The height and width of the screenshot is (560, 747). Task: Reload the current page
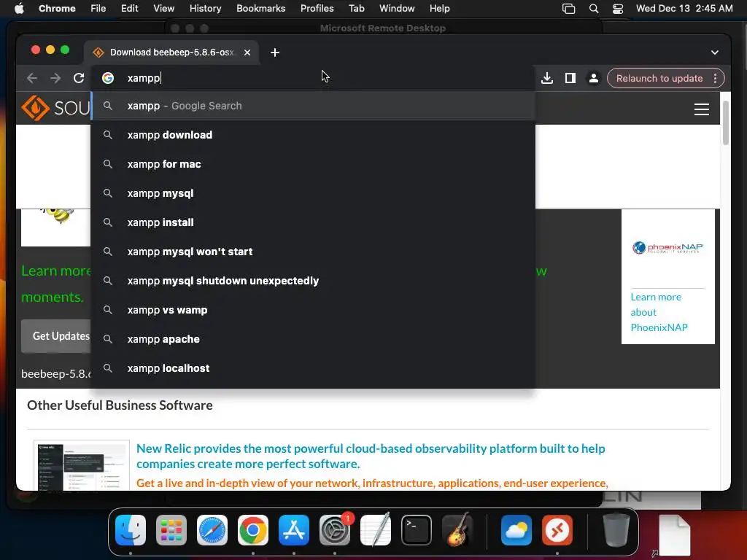tap(79, 78)
